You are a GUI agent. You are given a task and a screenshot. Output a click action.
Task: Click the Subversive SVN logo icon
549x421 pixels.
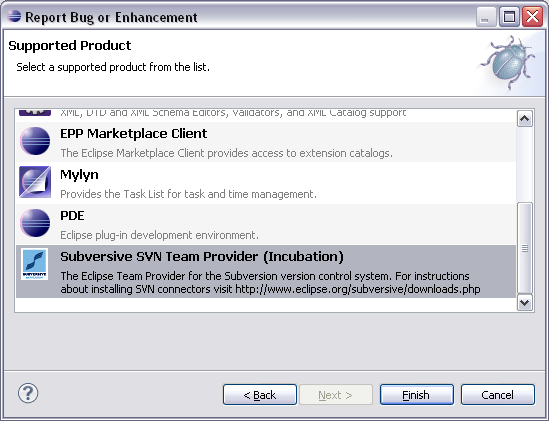tap(34, 264)
